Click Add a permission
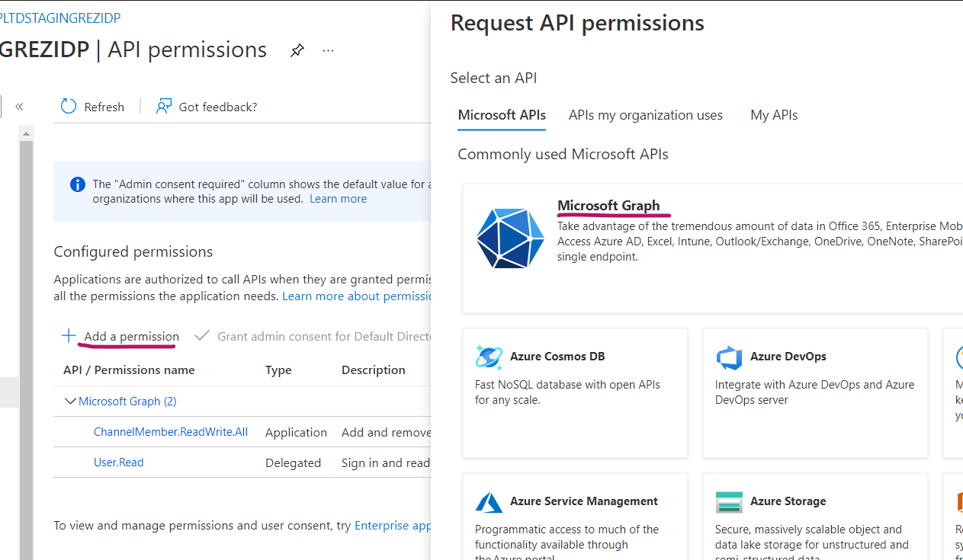The height and width of the screenshot is (560, 963). [131, 337]
